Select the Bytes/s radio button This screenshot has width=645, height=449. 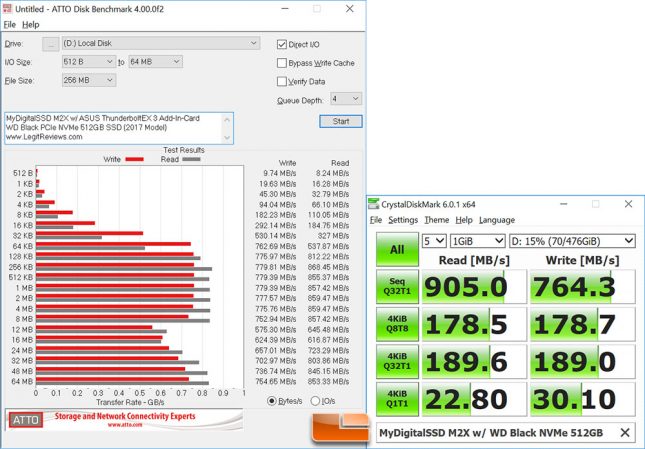pyautogui.click(x=271, y=401)
